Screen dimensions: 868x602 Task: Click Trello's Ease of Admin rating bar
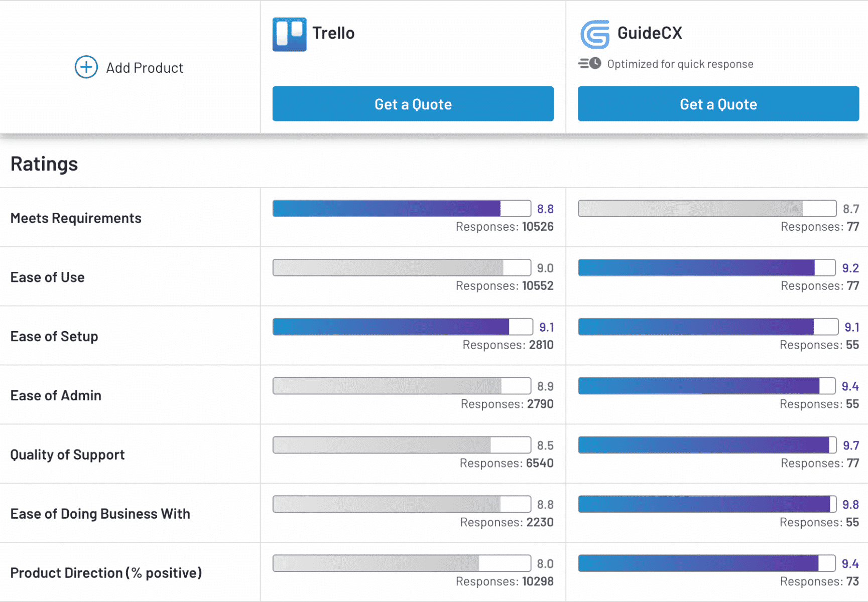pyautogui.click(x=402, y=386)
